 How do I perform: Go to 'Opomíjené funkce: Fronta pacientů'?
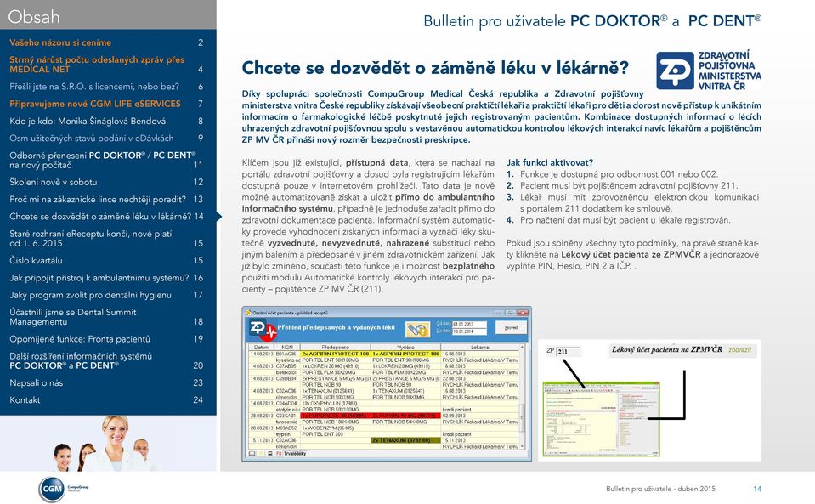(x=106, y=339)
